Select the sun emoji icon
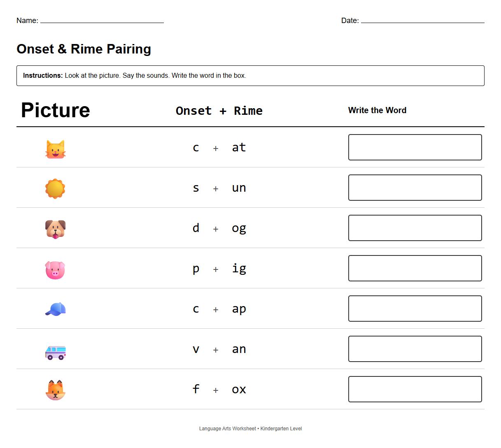The image size is (501, 448). click(55, 188)
